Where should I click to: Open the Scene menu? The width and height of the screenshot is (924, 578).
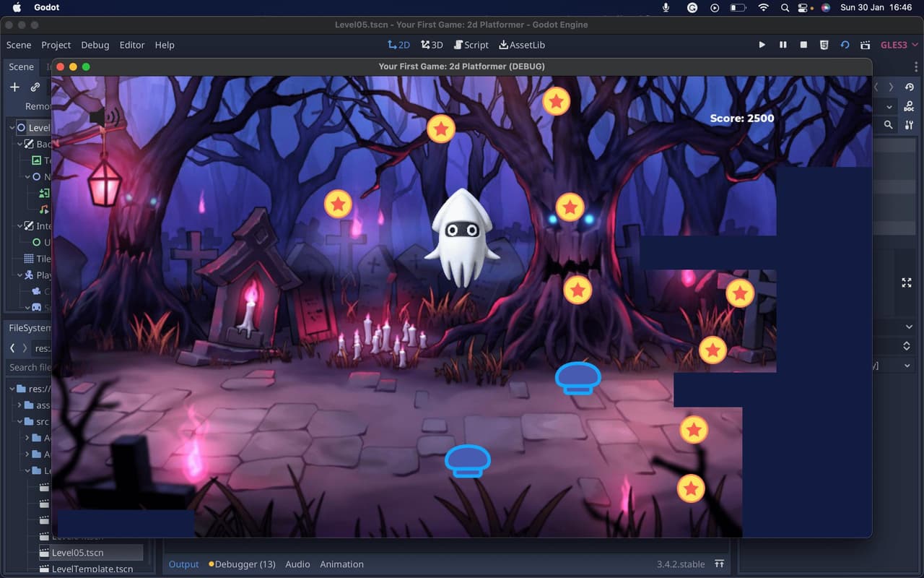click(19, 45)
